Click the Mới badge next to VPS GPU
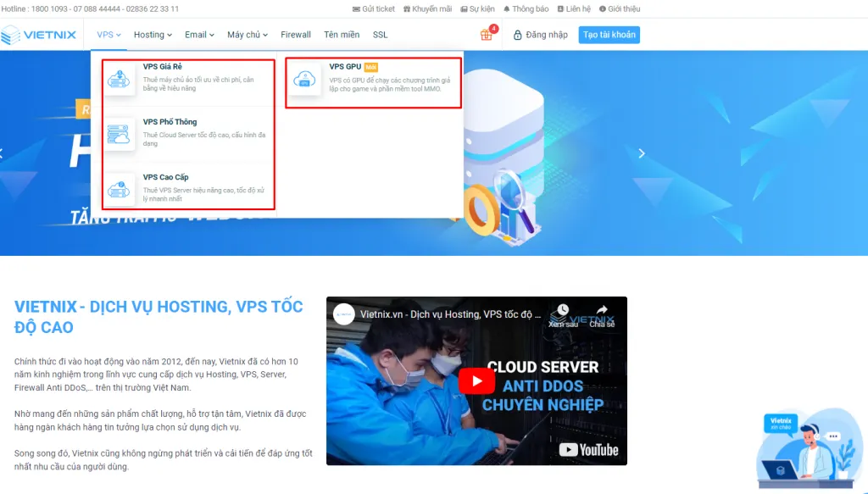 pos(371,67)
